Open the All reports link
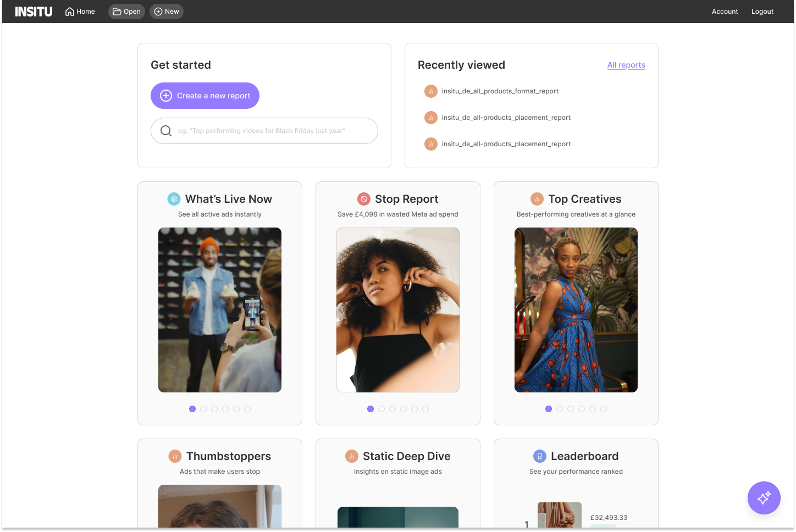796x532 pixels. (626, 65)
